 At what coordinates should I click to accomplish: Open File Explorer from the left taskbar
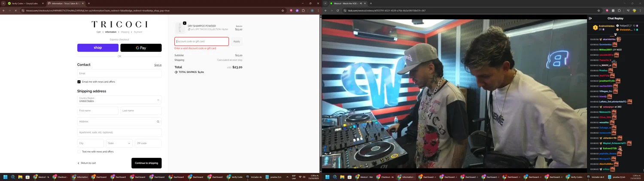20,177
